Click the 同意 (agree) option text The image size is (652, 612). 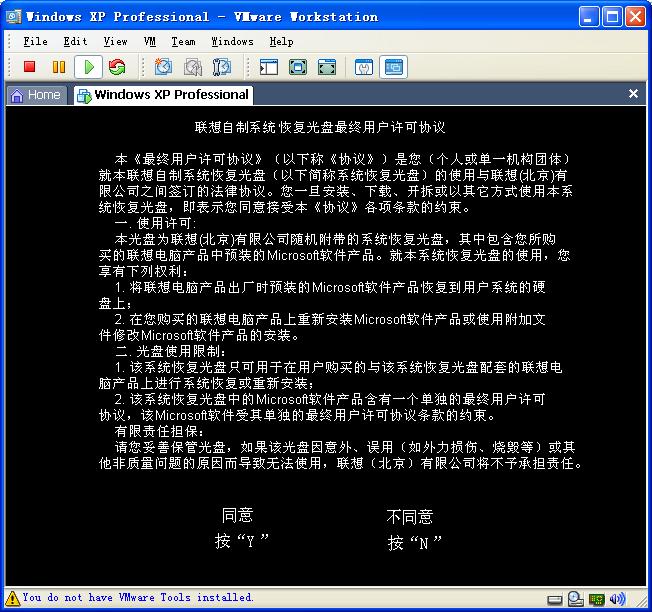click(237, 515)
